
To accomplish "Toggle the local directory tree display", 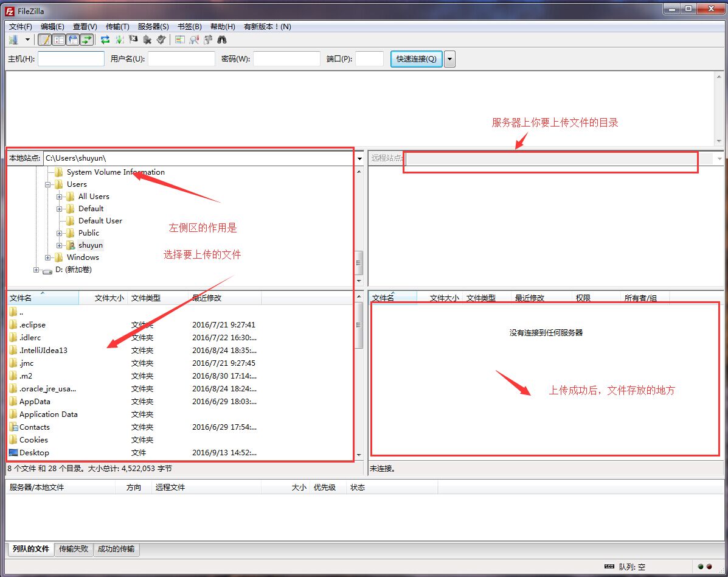I will coord(59,40).
